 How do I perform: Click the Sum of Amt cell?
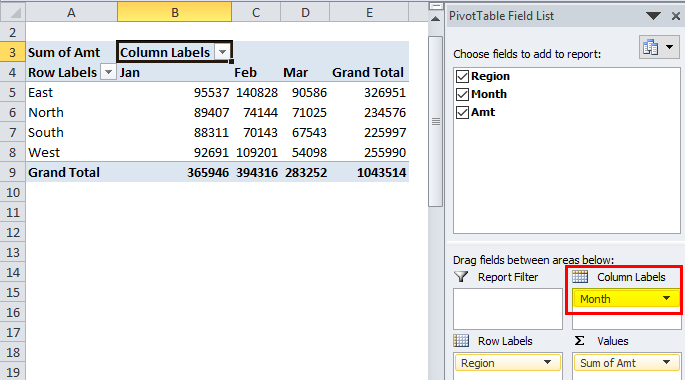point(71,52)
